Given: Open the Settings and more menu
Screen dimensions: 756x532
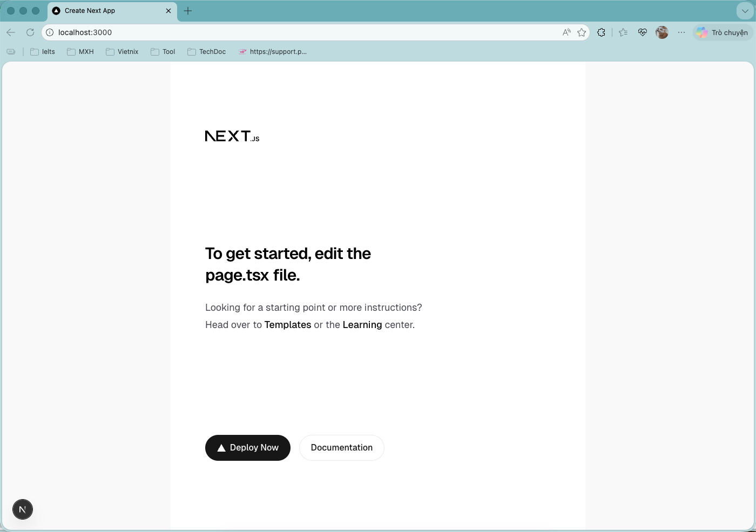Looking at the screenshot, I should click(x=681, y=32).
